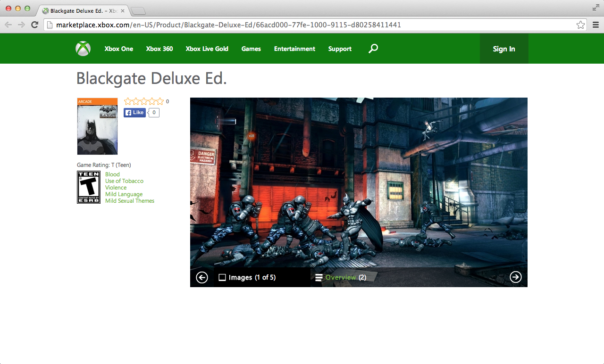Image resolution: width=604 pixels, height=364 pixels.
Task: Select the Overview (2) tab
Action: 346,278
